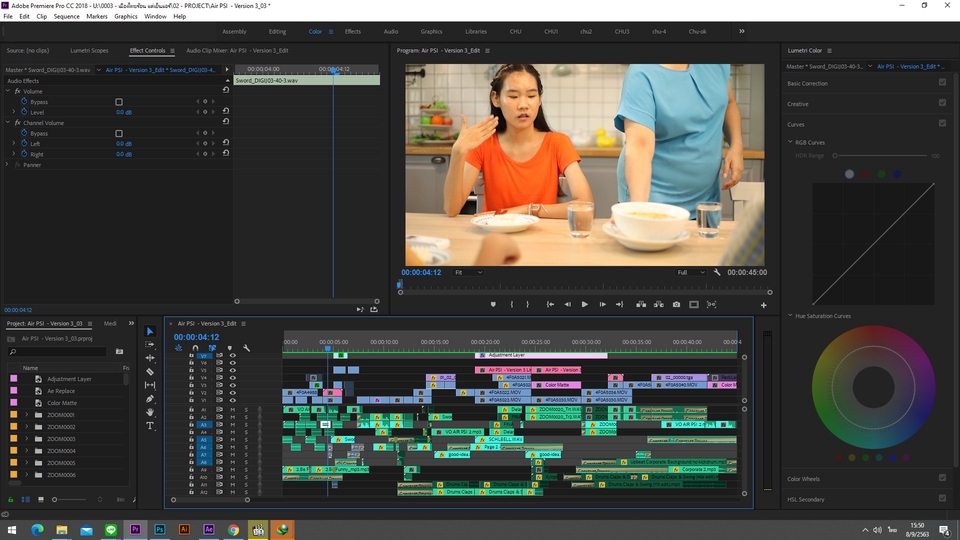Select the red channel curve dot
Screen dimensions: 960x540
point(865,174)
